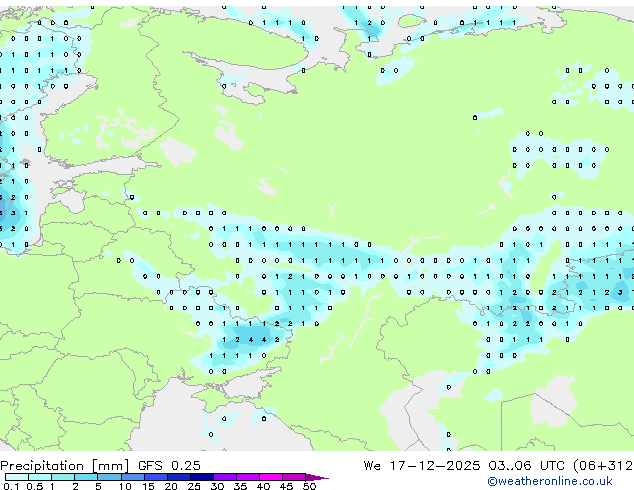Click the '45' legend scale label
Image resolution: width=634 pixels, height=490 pixels.
287,486
